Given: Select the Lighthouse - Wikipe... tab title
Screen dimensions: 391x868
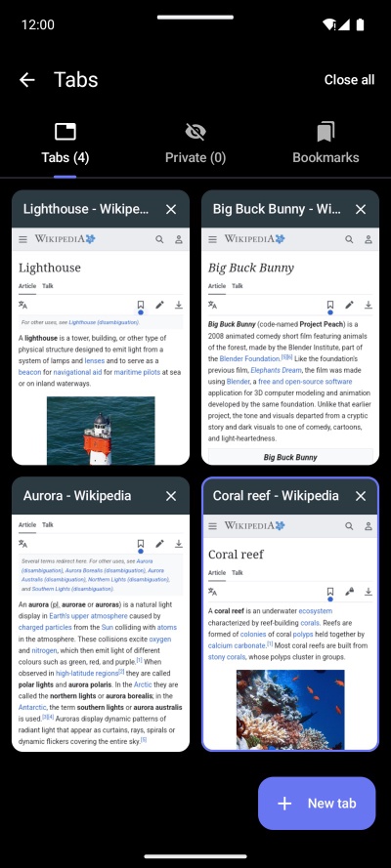Looking at the screenshot, I should click(86, 209).
